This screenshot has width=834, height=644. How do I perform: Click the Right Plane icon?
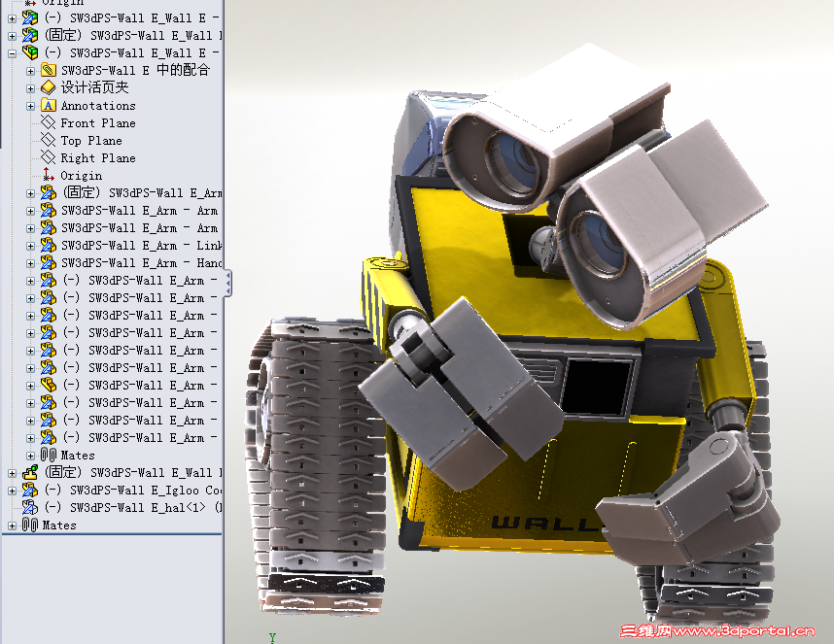click(x=49, y=157)
